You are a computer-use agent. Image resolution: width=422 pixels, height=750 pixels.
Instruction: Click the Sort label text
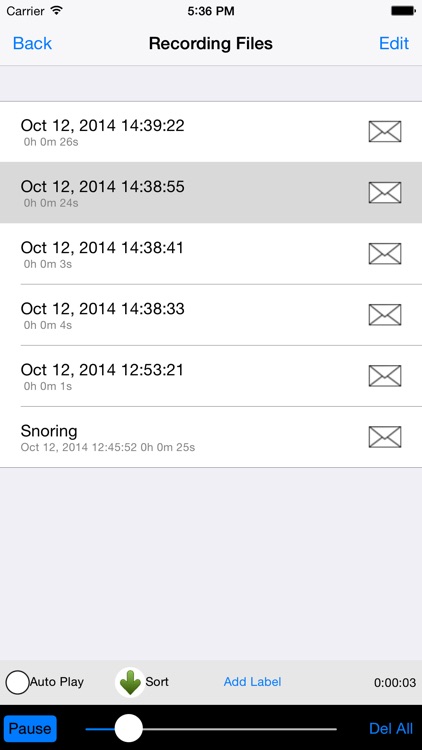(157, 682)
